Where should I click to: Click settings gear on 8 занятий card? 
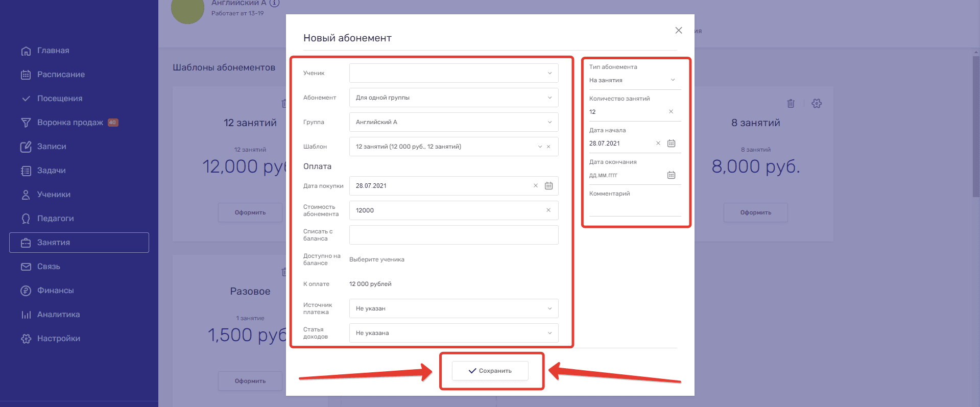pos(817,104)
